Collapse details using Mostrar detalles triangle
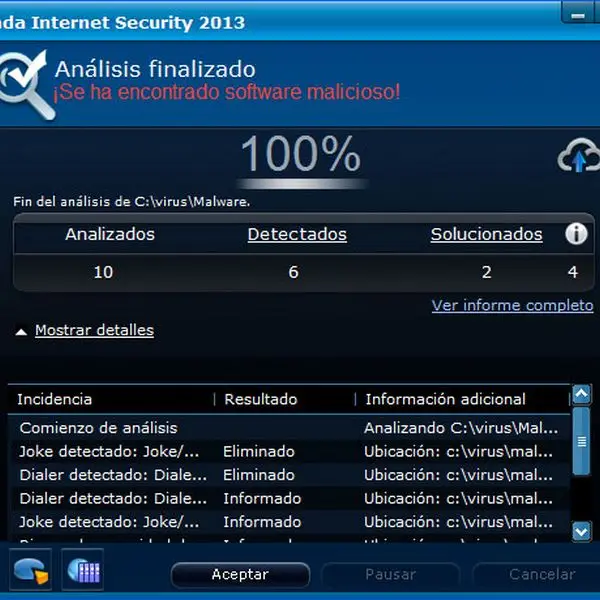600x600 pixels. click(x=21, y=332)
